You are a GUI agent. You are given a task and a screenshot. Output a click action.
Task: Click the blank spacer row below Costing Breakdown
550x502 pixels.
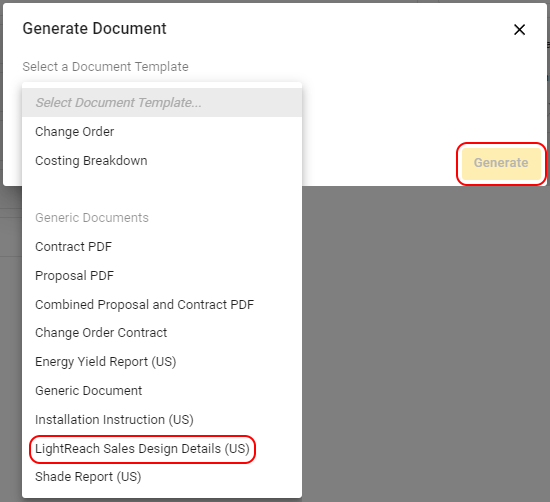pyautogui.click(x=162, y=189)
